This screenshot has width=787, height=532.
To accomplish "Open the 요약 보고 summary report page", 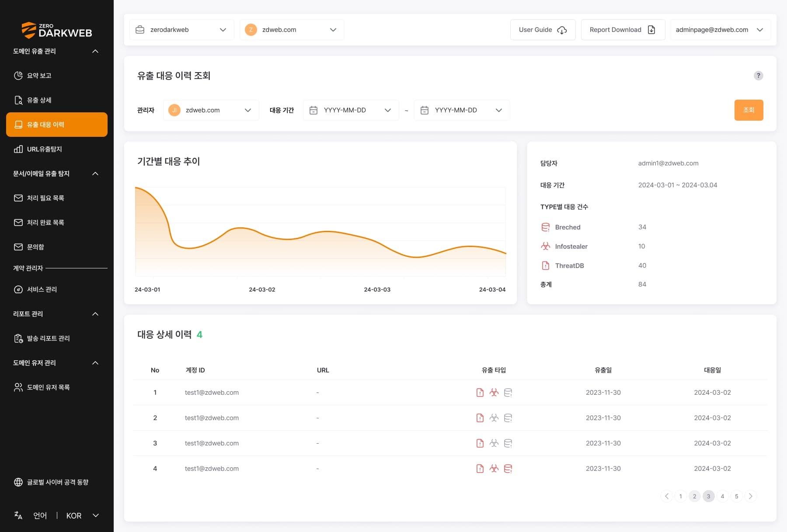I will (57, 76).
